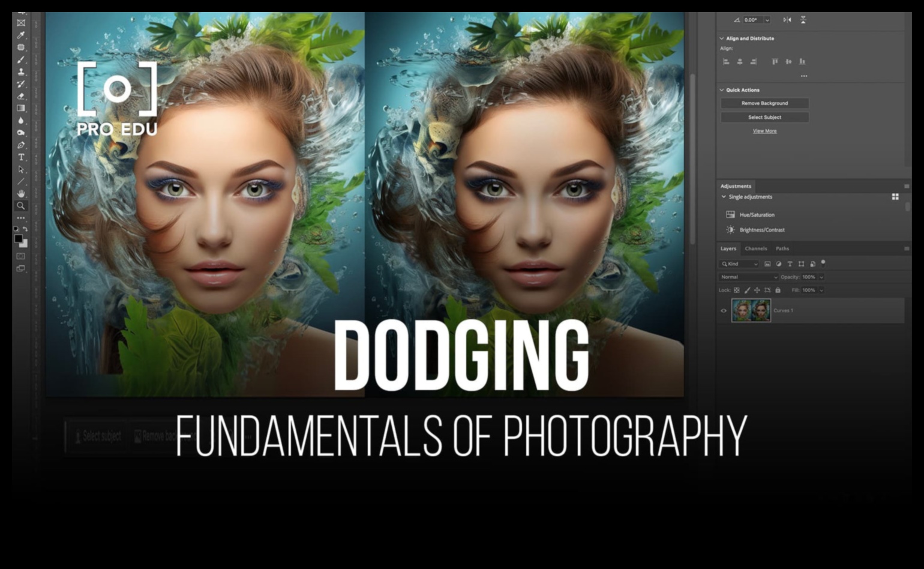The height and width of the screenshot is (569, 924).
Task: Select the Frame tool in toolbar
Action: 21,23
